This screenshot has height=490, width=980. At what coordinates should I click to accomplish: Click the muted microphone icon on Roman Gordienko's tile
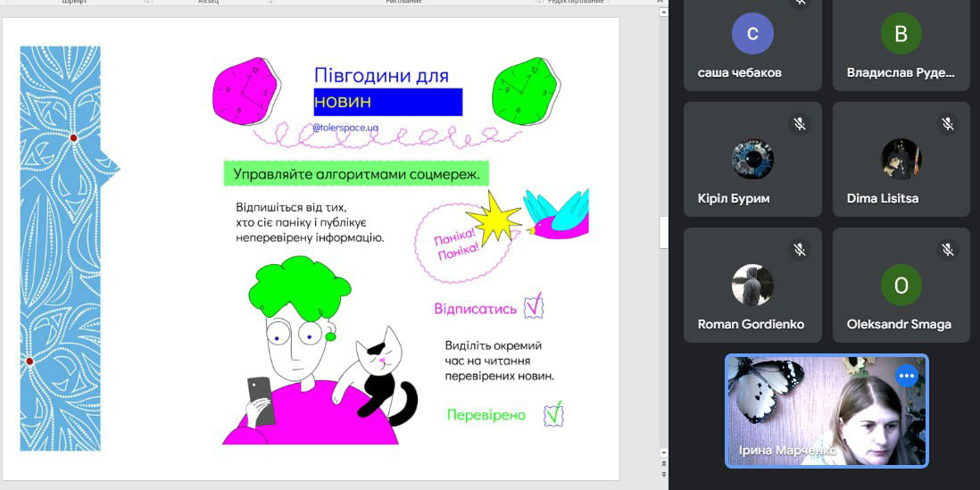pos(800,249)
